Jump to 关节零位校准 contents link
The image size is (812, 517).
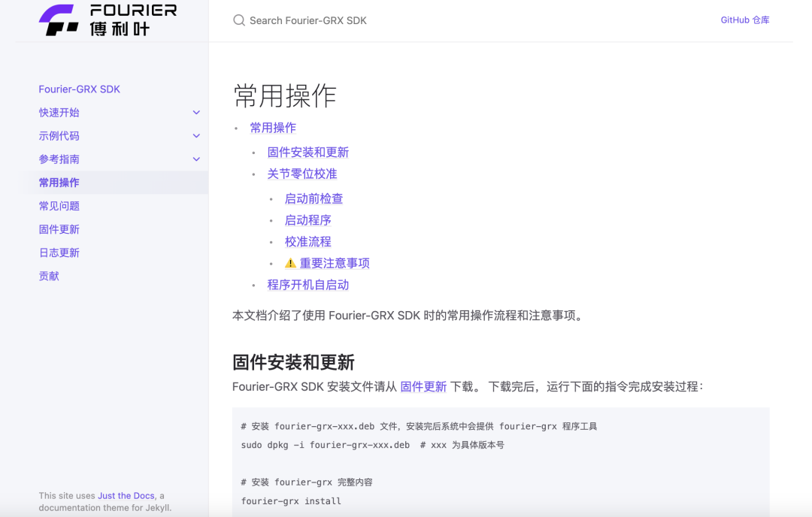(x=302, y=174)
